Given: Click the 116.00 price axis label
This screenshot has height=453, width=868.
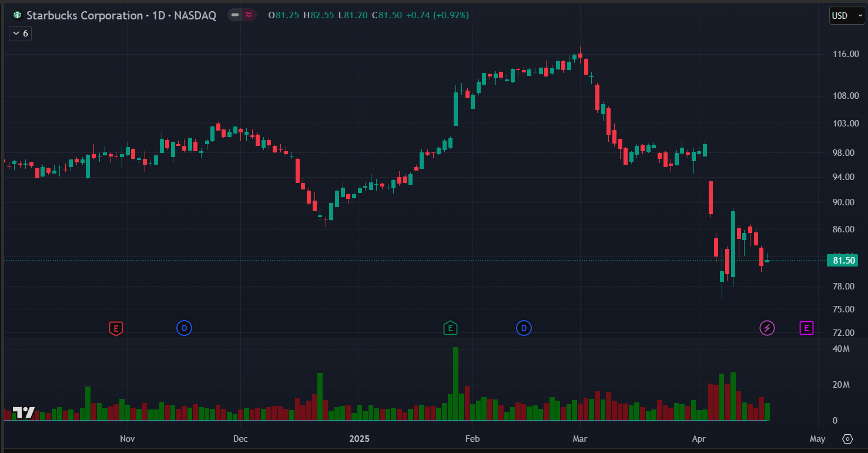Looking at the screenshot, I should (847, 54).
